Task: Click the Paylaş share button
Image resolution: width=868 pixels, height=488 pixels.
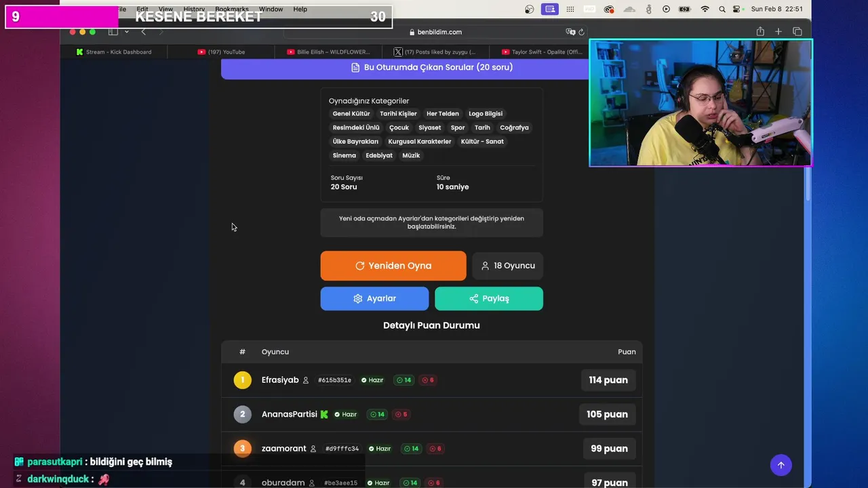Action: pos(489,298)
